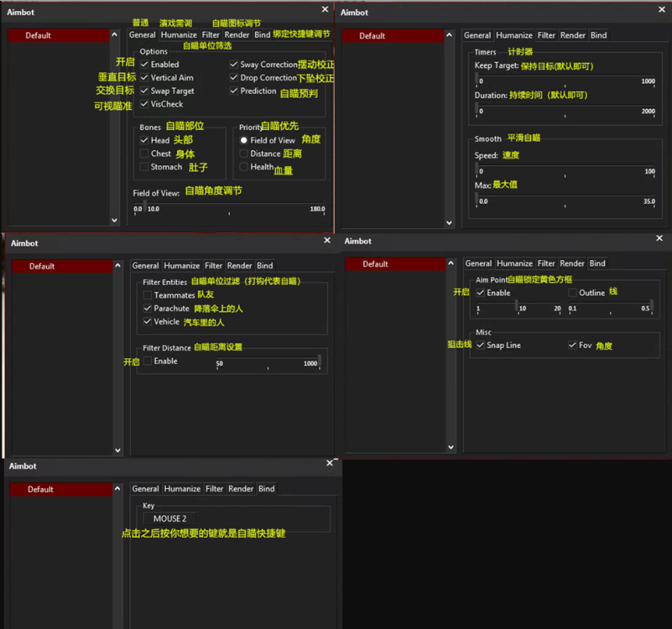Check the Chest bone checkbox

(x=144, y=154)
